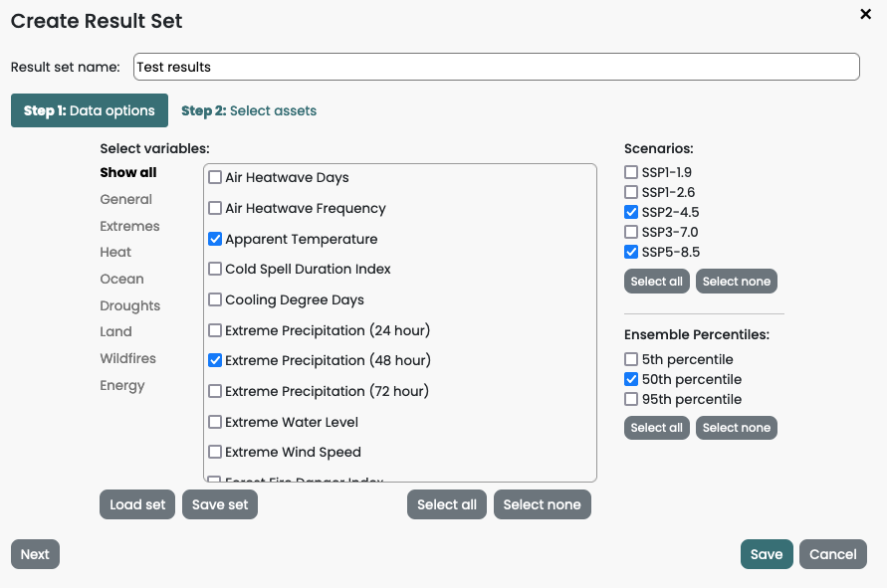Viewport: 887px width, 588px height.
Task: Click the Next button
Action: [35, 554]
